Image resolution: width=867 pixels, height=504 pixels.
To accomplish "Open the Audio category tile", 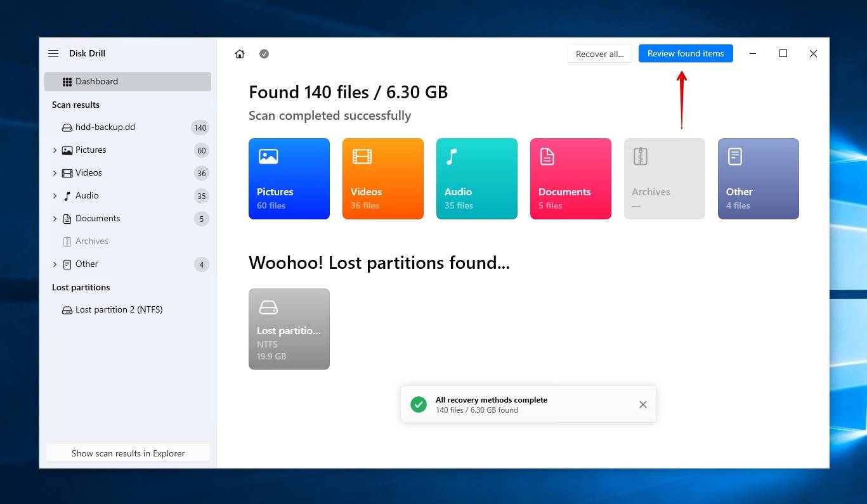I will tap(476, 179).
